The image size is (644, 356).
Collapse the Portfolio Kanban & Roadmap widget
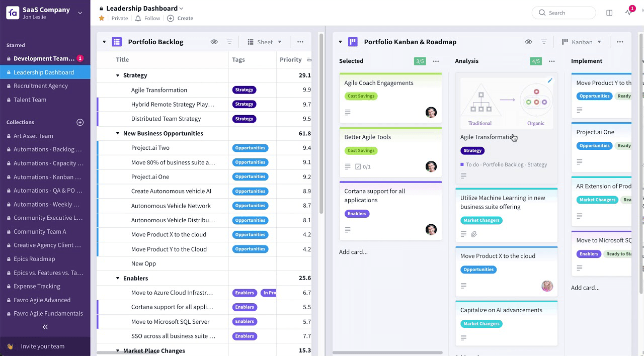click(x=340, y=42)
